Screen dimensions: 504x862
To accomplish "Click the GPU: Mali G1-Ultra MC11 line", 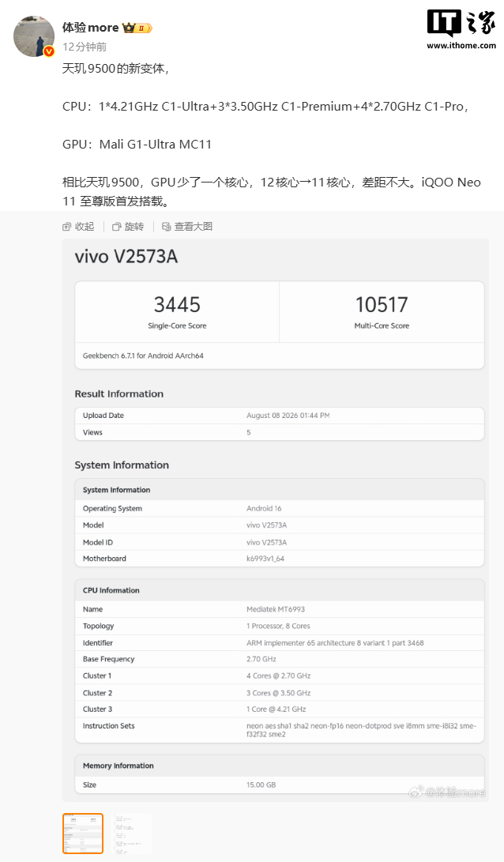I will pyautogui.click(x=137, y=145).
